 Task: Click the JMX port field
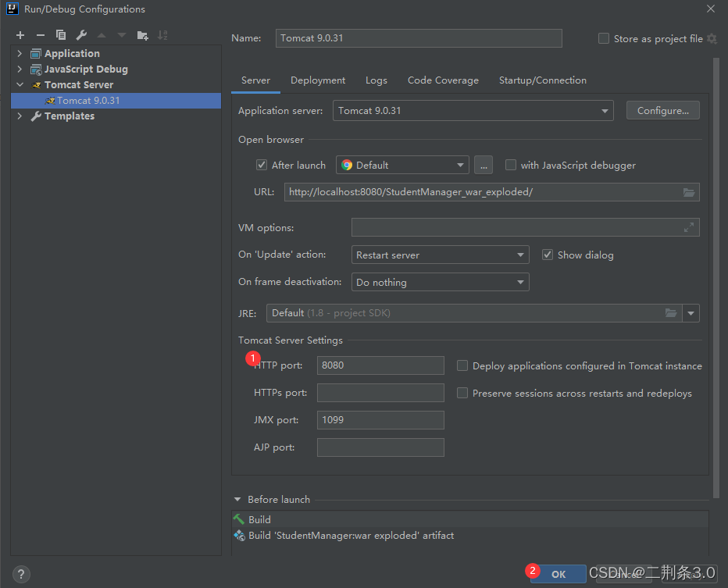(x=380, y=420)
